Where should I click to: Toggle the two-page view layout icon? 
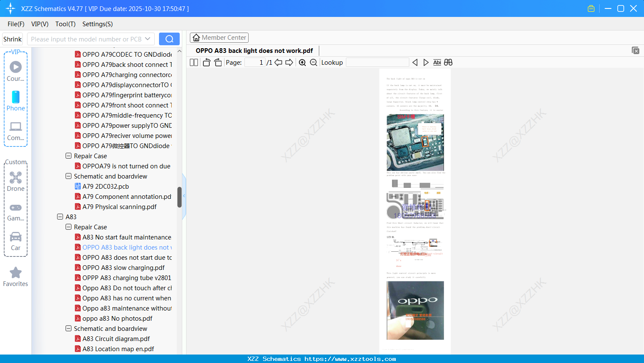tap(194, 63)
